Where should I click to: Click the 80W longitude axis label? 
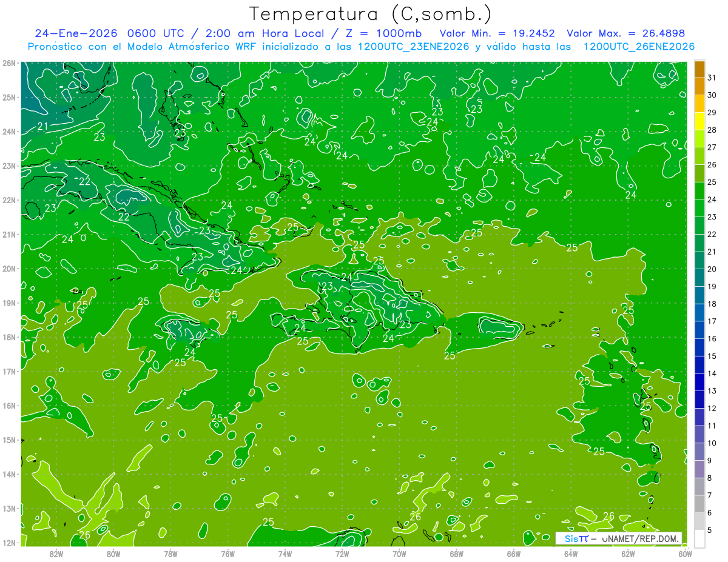pyautogui.click(x=113, y=554)
